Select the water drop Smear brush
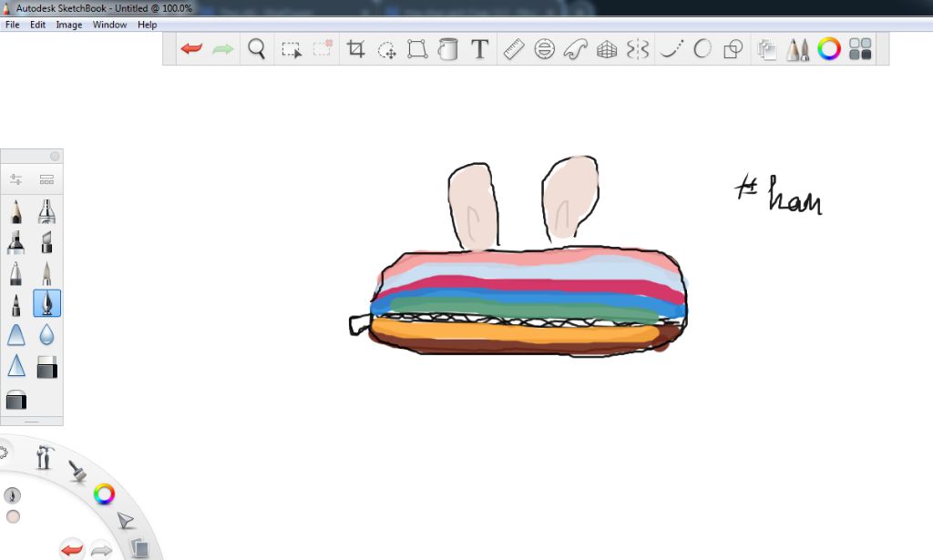 tap(46, 335)
